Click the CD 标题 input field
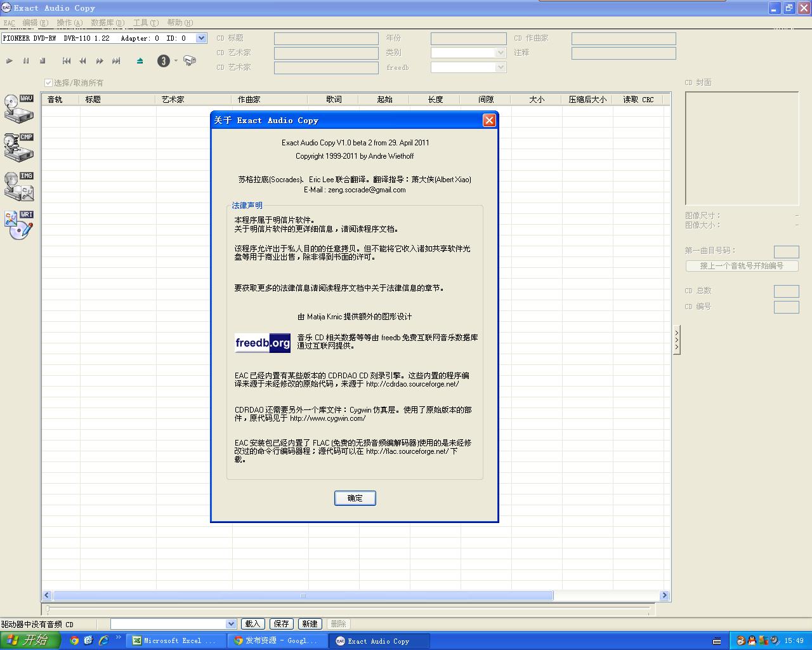812x650 pixels. [x=326, y=39]
